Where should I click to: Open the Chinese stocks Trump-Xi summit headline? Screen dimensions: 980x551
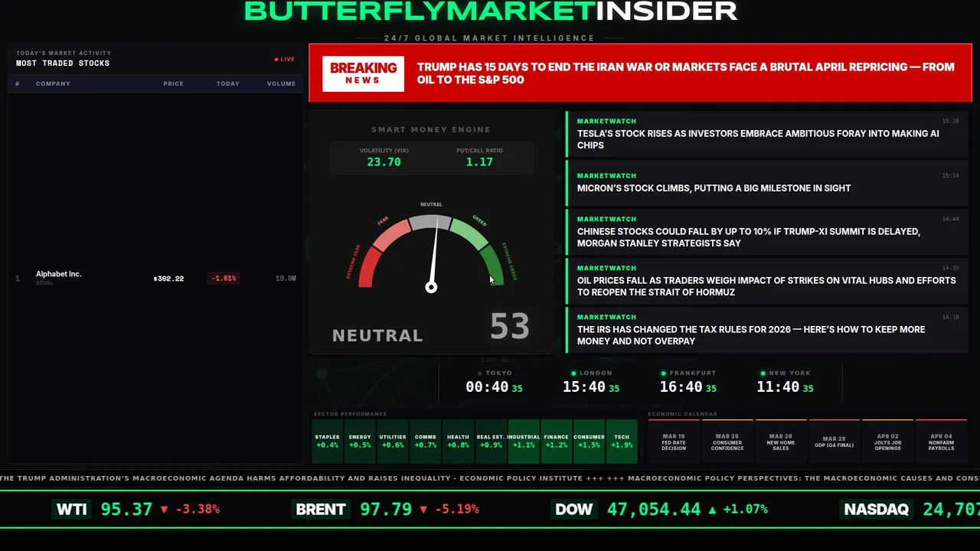click(x=767, y=232)
